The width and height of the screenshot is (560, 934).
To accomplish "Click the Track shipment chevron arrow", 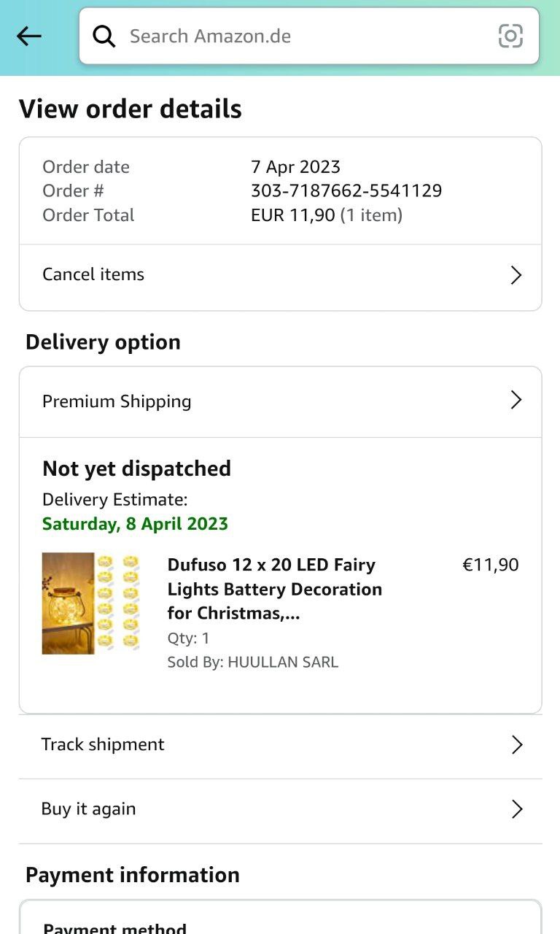I will click(x=517, y=744).
